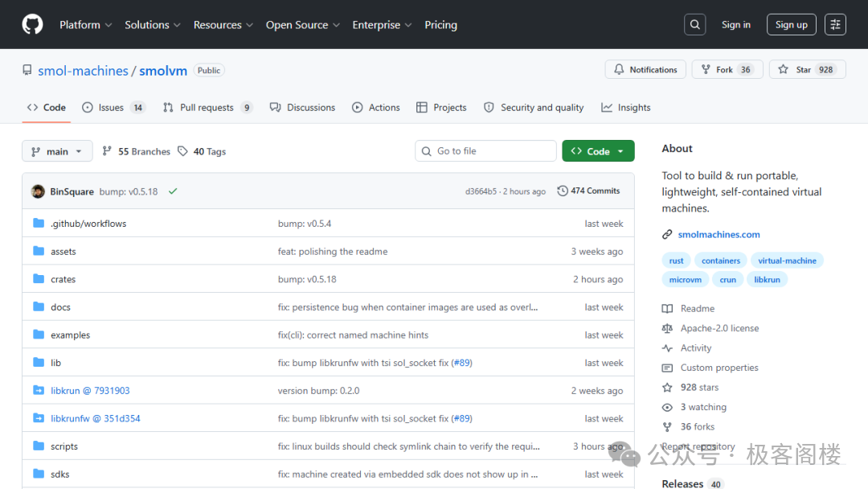Click the Sign in link
Image resolution: width=868 pixels, height=489 pixels.
[x=735, y=24]
